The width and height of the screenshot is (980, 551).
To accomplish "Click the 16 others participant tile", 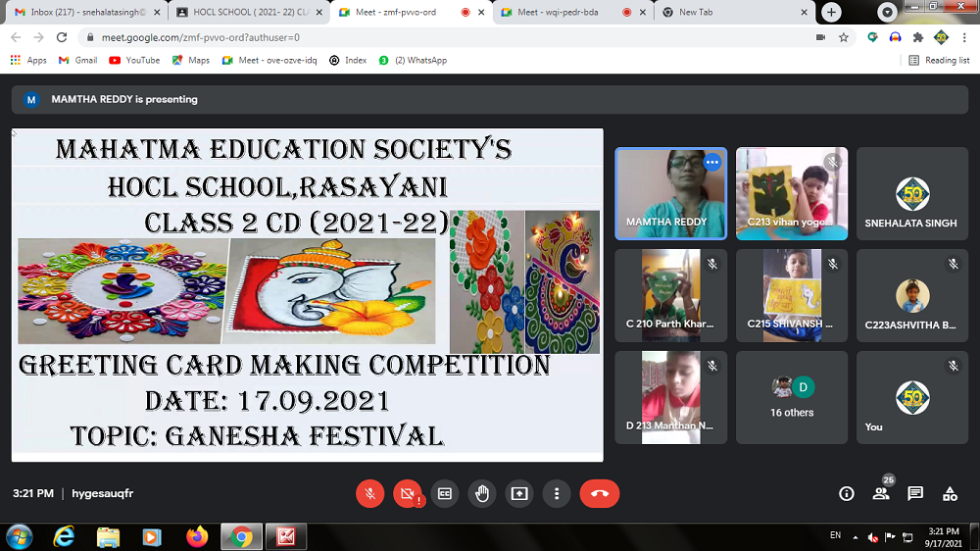I will coord(792,397).
